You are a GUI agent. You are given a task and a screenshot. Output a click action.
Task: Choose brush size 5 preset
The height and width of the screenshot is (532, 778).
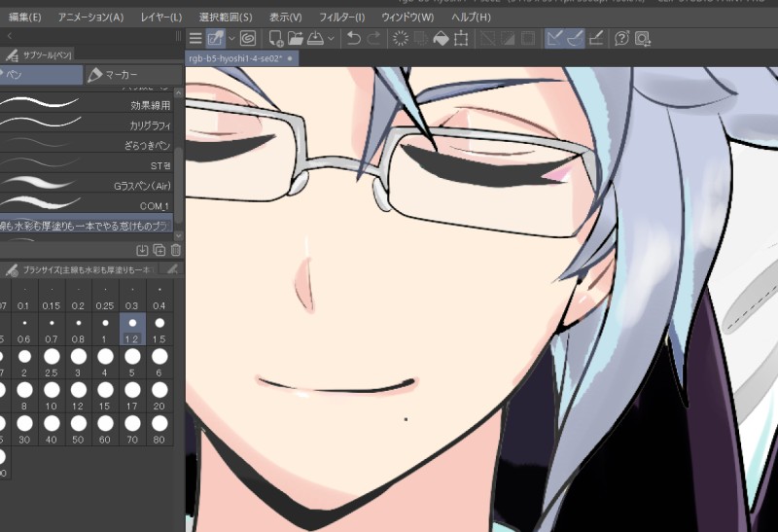[x=132, y=363]
